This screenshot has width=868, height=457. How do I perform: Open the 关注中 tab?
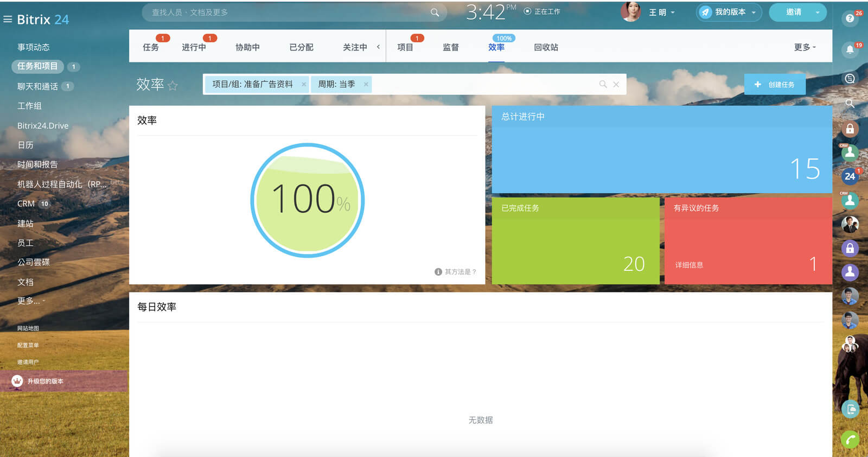click(355, 47)
